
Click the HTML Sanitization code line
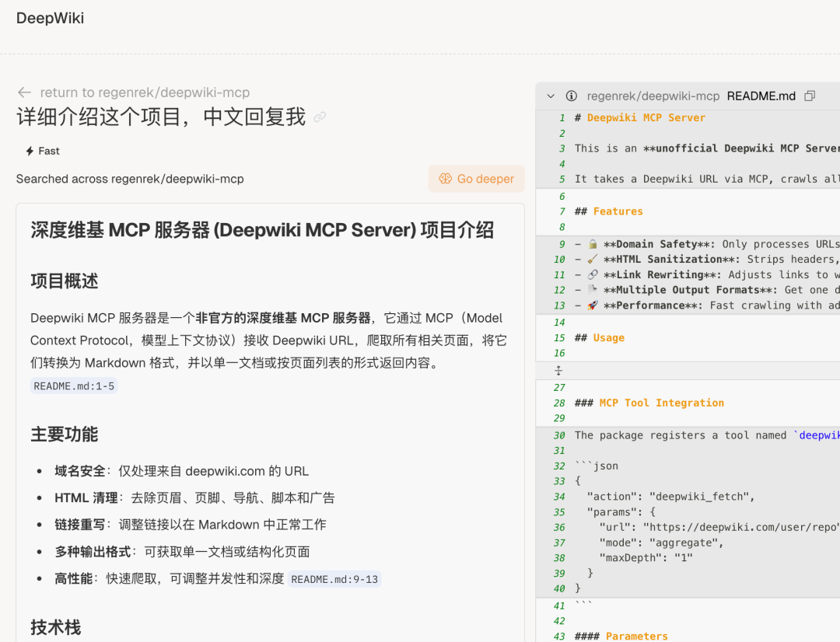tap(707, 260)
